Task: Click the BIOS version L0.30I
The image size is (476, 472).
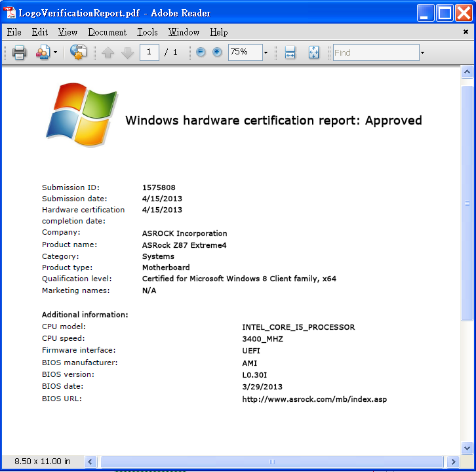Action: [x=254, y=375]
